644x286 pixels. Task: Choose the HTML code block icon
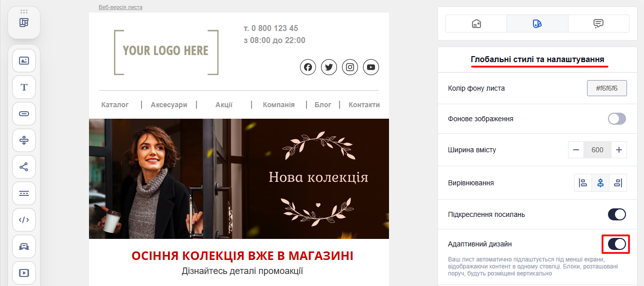tap(24, 220)
